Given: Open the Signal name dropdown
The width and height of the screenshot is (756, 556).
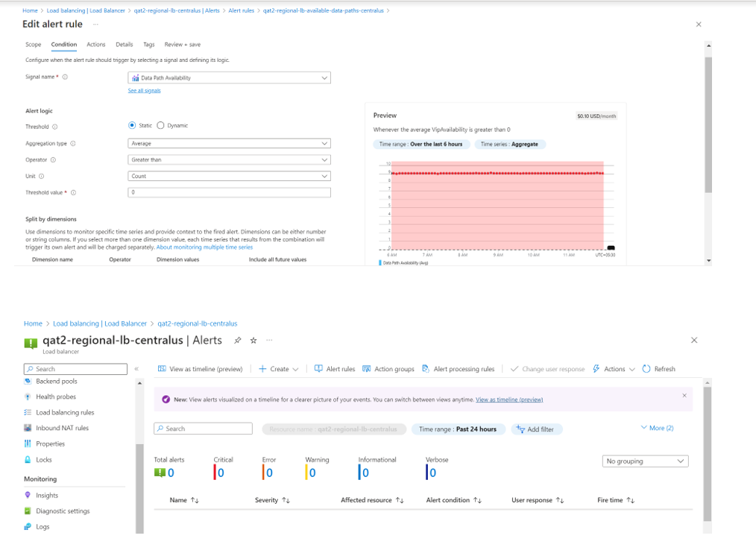Looking at the screenshot, I should coord(229,78).
